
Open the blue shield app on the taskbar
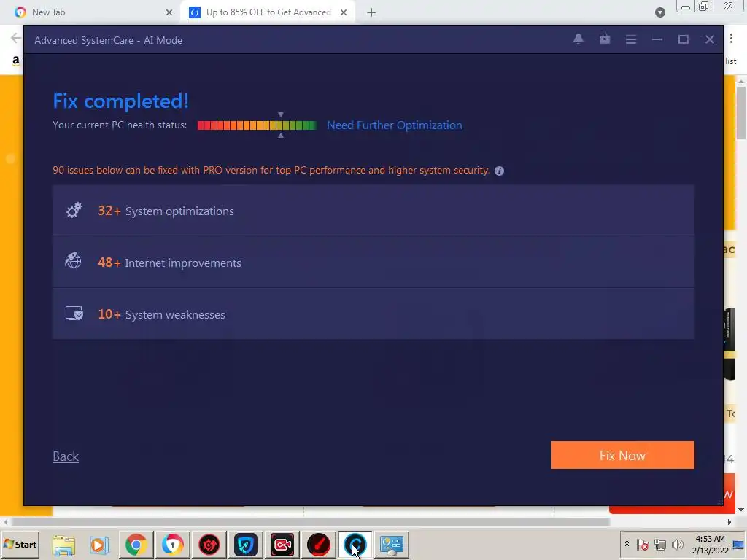(x=246, y=545)
